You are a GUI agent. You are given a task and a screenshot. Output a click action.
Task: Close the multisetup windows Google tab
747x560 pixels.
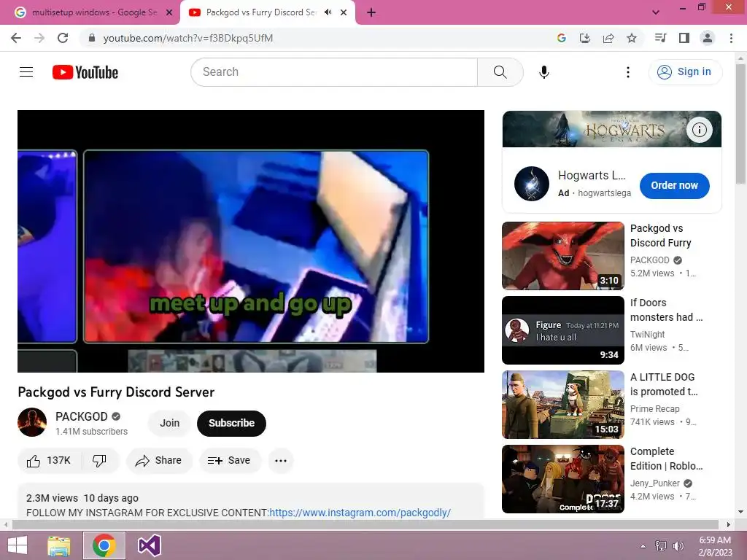(x=169, y=13)
